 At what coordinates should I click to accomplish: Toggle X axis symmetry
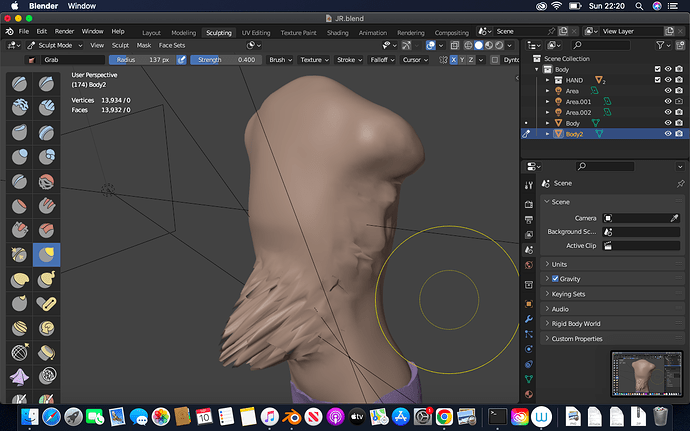[454, 60]
